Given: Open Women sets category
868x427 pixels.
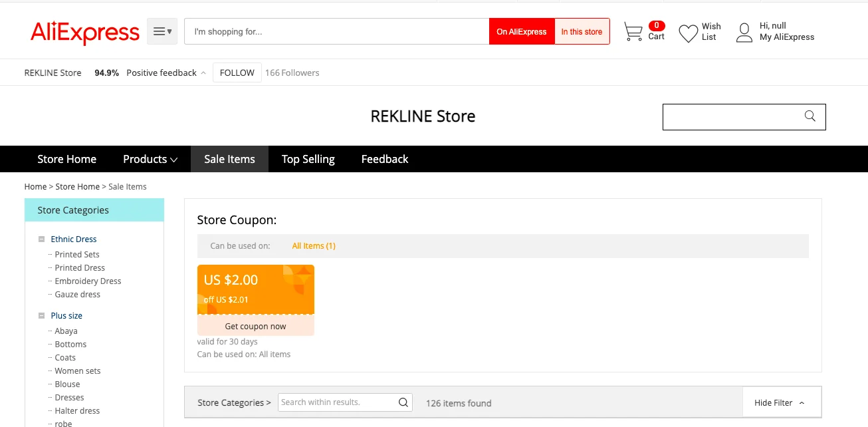Looking at the screenshot, I should coord(78,371).
